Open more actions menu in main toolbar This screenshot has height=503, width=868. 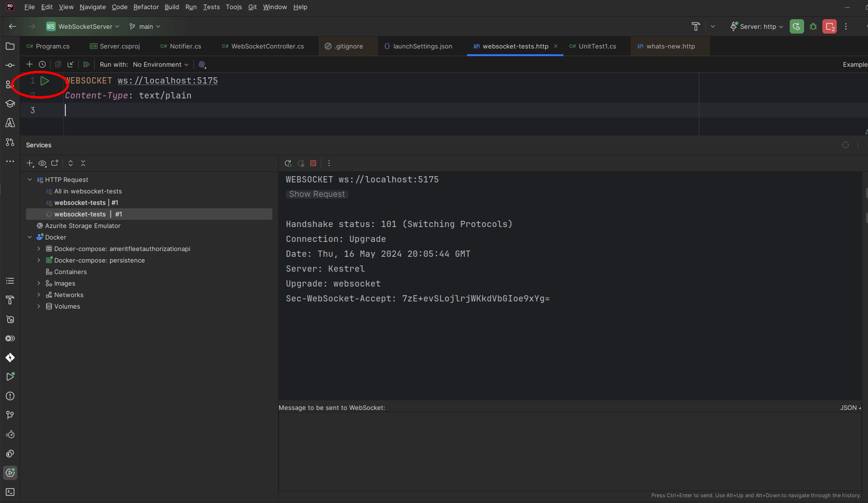846,26
